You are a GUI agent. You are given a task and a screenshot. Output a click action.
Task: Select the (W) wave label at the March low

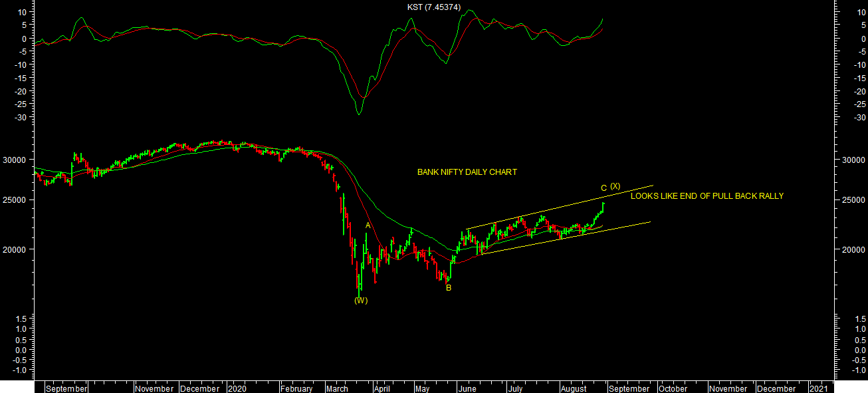click(x=360, y=301)
